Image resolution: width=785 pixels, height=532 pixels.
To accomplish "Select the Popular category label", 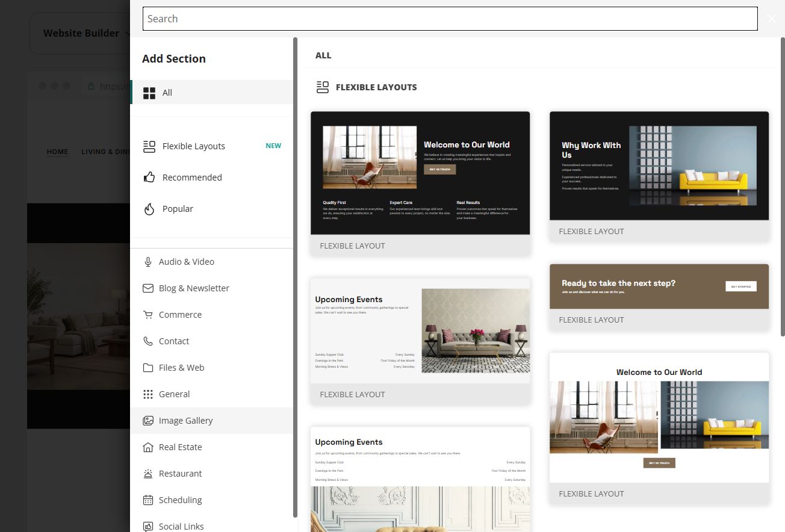I will pos(178,209).
